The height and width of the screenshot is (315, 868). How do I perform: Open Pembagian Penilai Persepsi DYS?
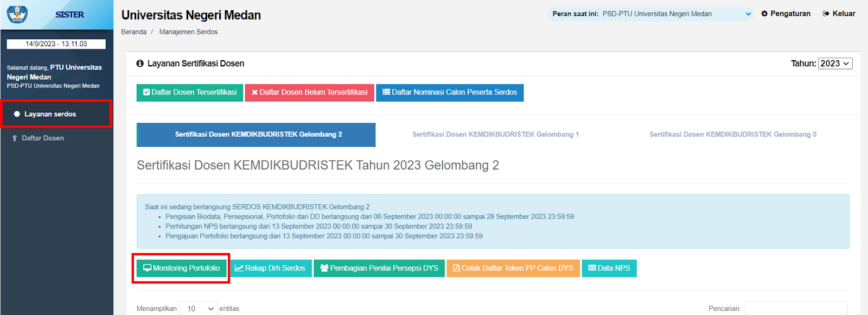coord(379,268)
